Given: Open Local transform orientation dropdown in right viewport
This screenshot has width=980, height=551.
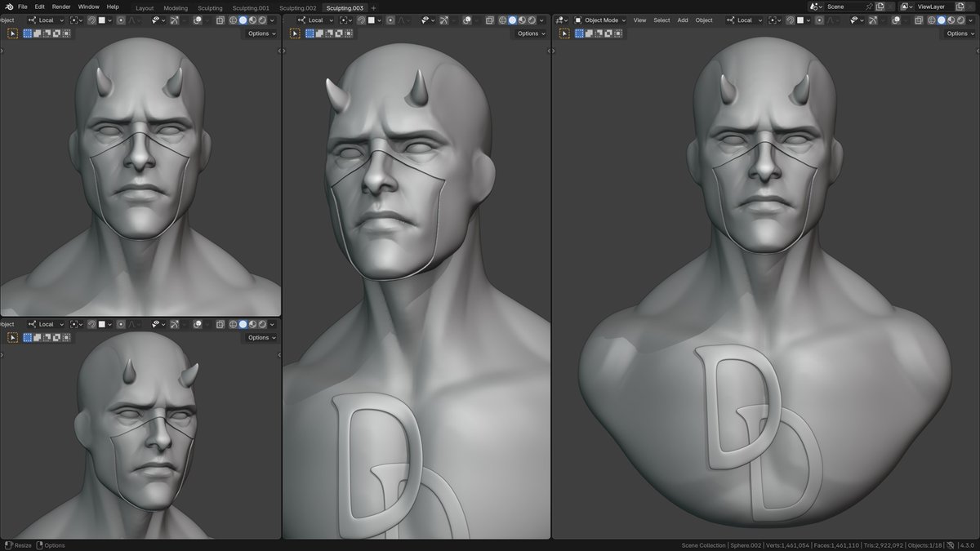Looking at the screenshot, I should coord(743,20).
